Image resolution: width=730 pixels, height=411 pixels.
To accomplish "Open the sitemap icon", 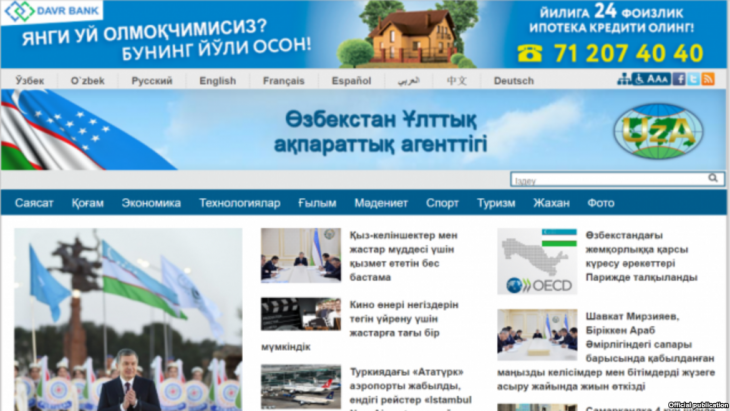I will [624, 80].
